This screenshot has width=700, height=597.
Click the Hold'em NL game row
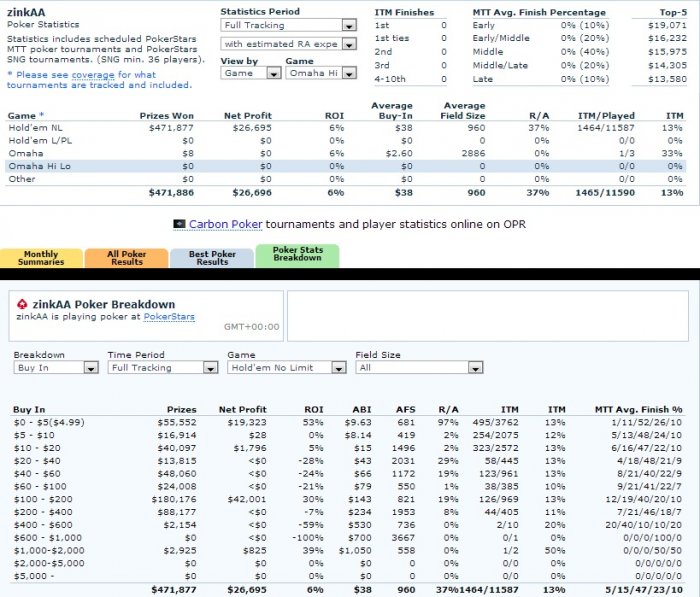346,128
